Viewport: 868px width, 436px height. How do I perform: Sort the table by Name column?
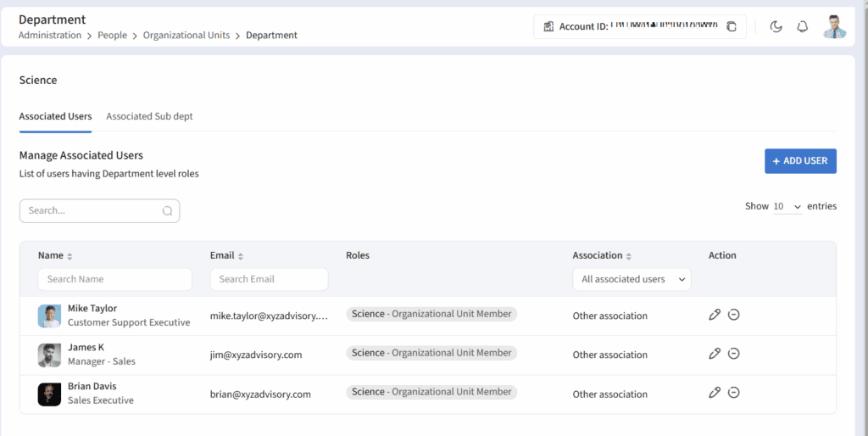tap(70, 256)
